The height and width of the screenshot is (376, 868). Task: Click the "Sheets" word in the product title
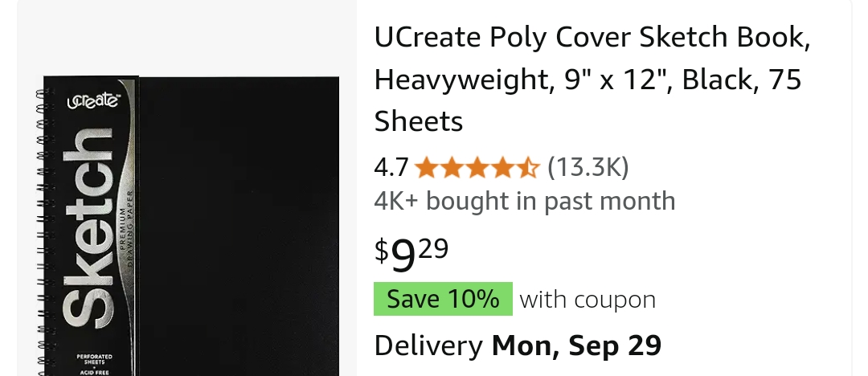(419, 122)
